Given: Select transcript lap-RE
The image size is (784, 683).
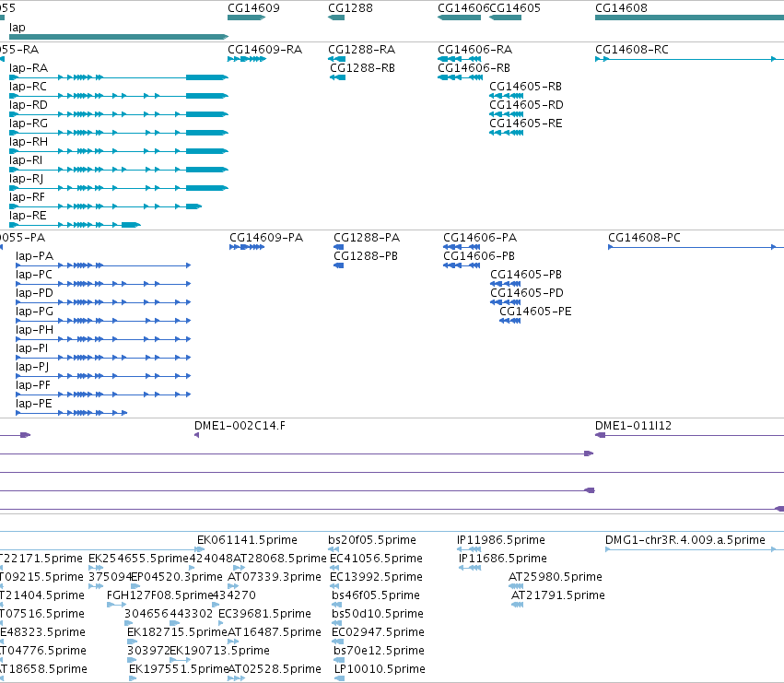Looking at the screenshot, I should pos(75,225).
